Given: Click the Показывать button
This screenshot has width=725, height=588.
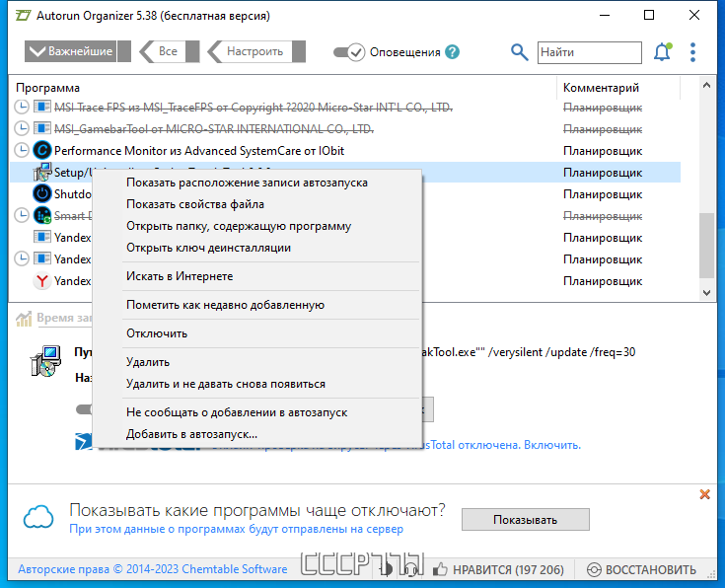Looking at the screenshot, I should pyautogui.click(x=525, y=520).
